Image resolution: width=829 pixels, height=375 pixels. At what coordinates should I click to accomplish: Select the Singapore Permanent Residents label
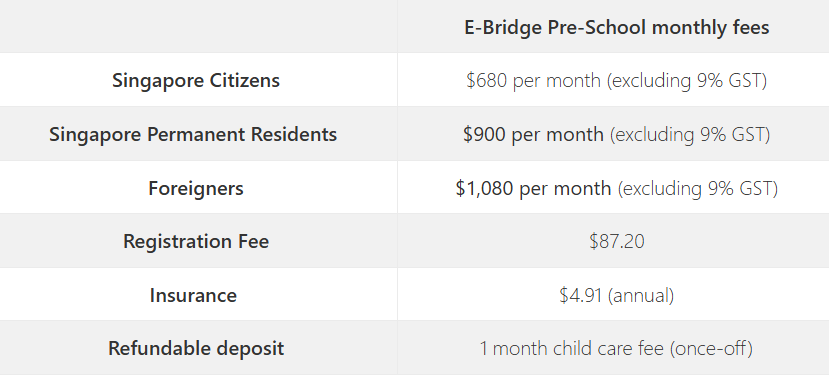193,134
